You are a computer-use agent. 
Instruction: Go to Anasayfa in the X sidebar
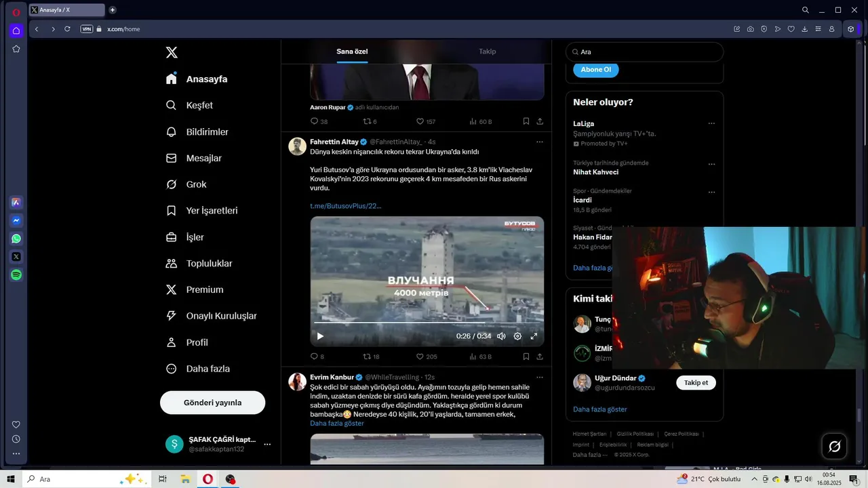tap(197, 79)
